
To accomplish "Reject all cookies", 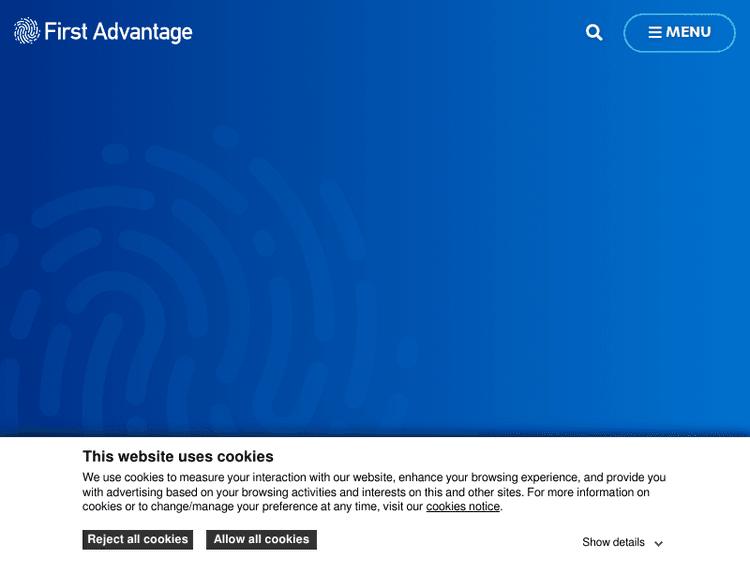I will [x=138, y=540].
